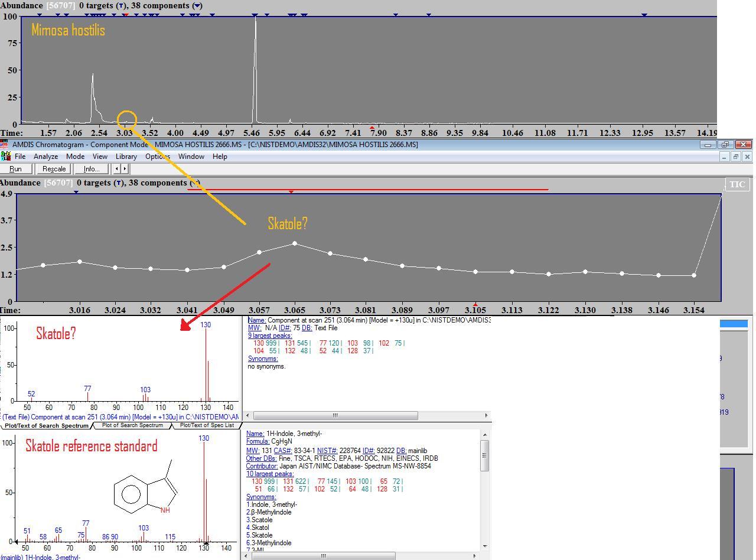Viewport: 756px width, 560px height.
Task: Click the red target marker above 3.065
Action: [291, 191]
